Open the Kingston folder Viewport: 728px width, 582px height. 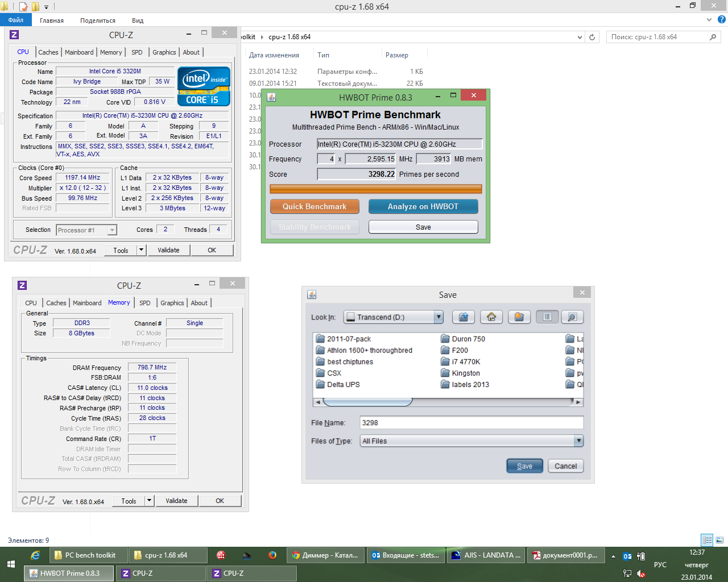[461, 373]
